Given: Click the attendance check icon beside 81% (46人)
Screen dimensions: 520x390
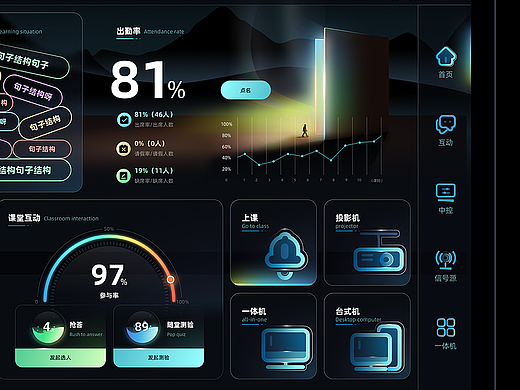Looking at the screenshot, I should (x=124, y=119).
